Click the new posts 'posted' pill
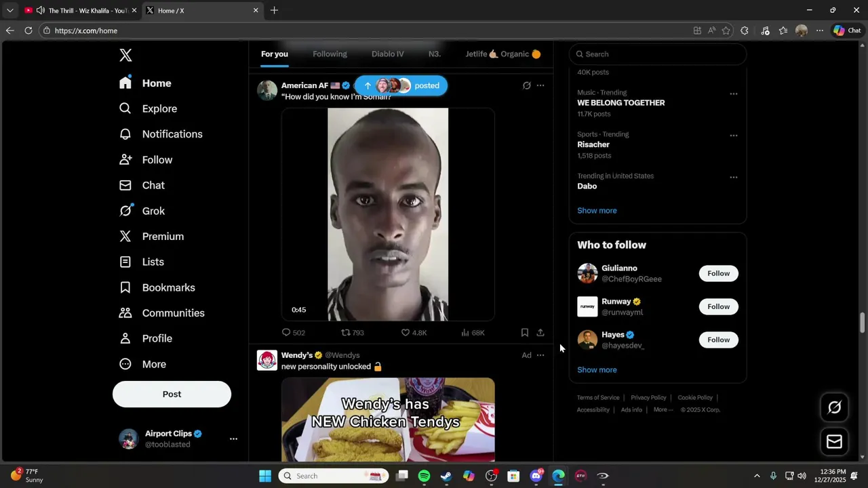868x488 pixels. click(x=401, y=85)
